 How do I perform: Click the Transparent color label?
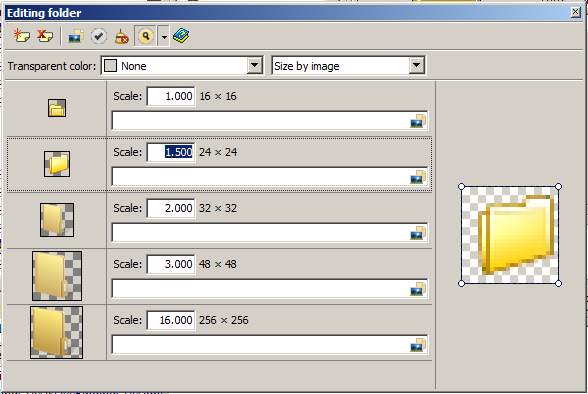click(52, 66)
